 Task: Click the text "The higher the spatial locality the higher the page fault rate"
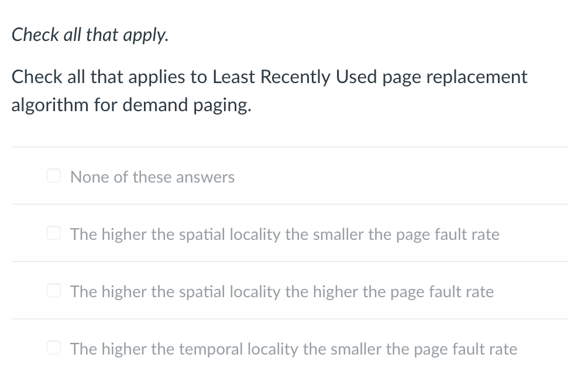[281, 291]
